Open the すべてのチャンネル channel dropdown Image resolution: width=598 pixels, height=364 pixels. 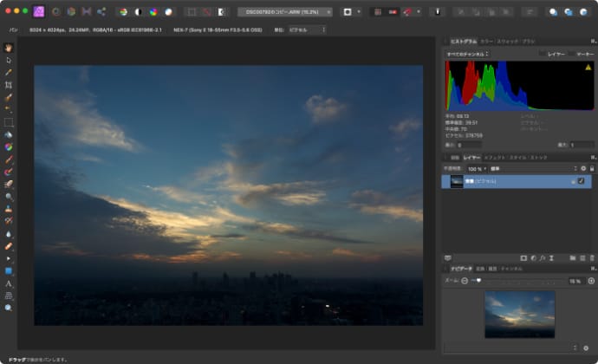[468, 54]
